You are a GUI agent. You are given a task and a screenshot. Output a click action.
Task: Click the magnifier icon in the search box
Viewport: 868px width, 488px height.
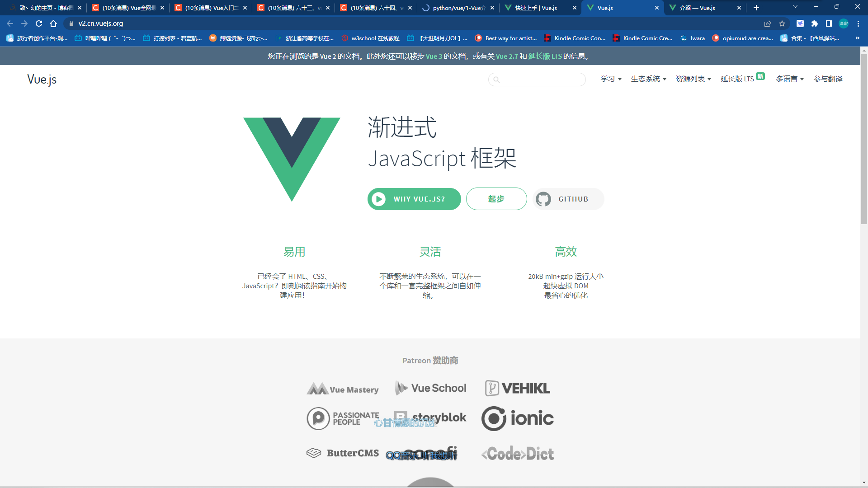[x=497, y=80]
